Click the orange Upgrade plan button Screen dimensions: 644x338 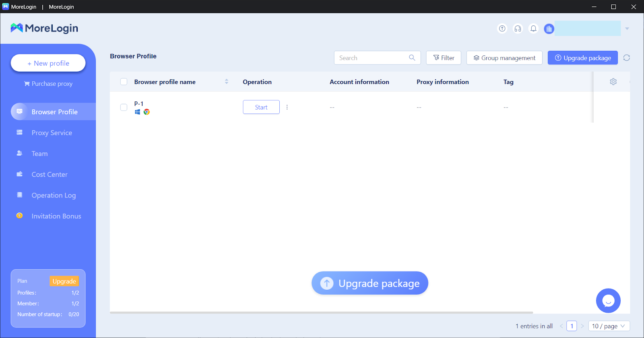tap(64, 281)
